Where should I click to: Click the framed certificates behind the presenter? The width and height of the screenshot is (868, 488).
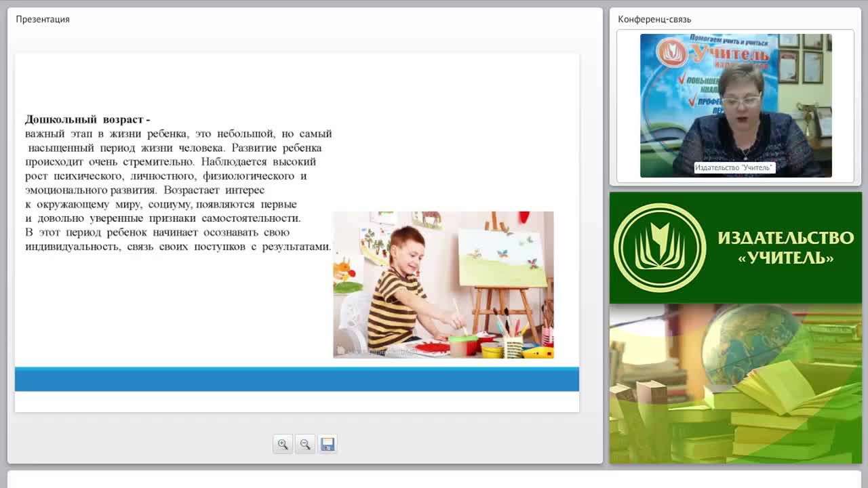pyautogui.click(x=804, y=59)
